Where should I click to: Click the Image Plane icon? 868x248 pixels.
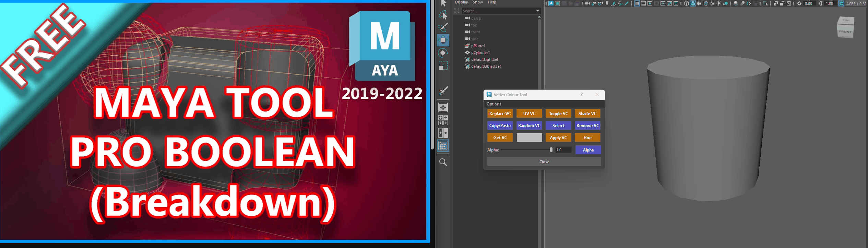614,3
